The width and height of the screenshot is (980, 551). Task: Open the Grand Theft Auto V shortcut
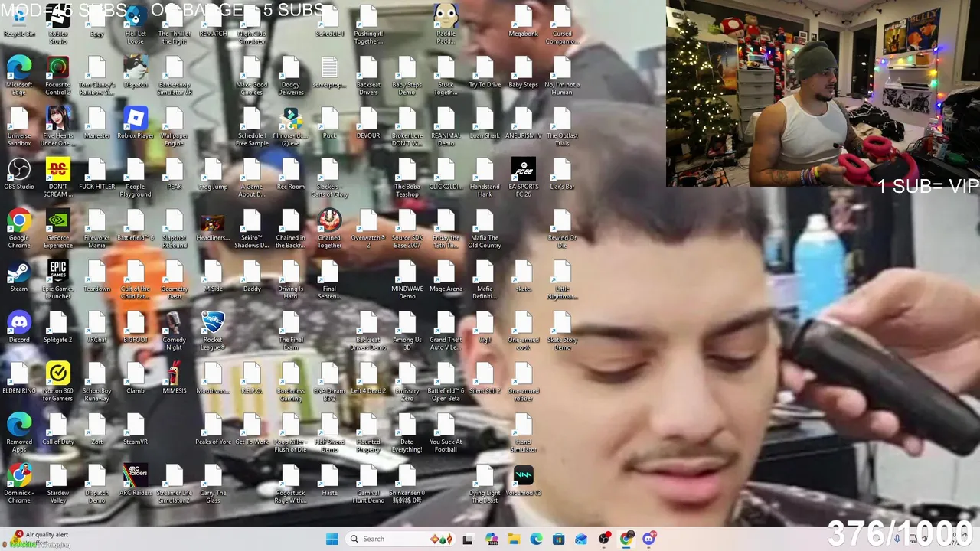tap(446, 331)
